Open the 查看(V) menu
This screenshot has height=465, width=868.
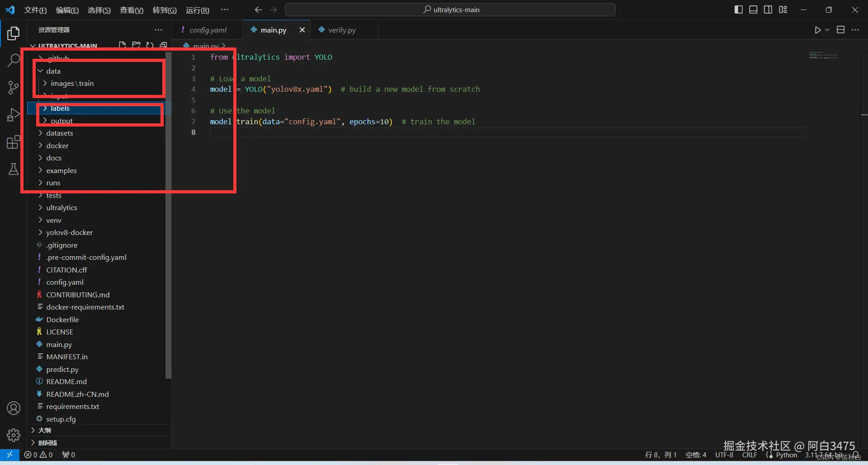tap(132, 10)
